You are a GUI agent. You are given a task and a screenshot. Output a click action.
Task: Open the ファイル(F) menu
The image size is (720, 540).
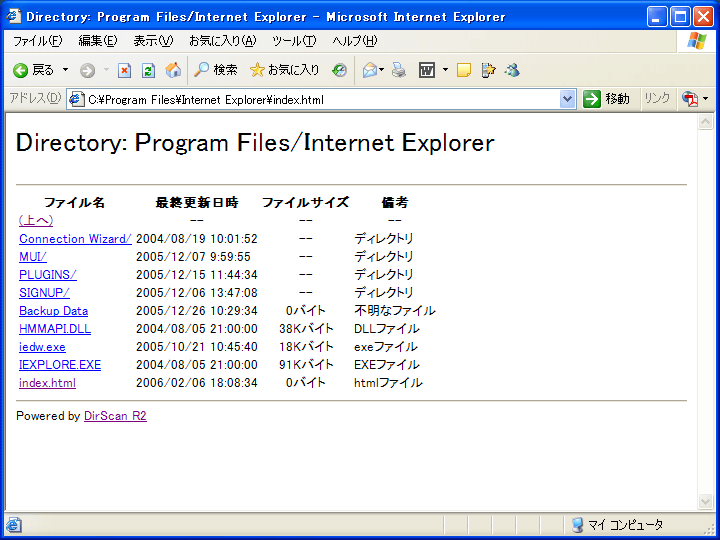(37, 41)
